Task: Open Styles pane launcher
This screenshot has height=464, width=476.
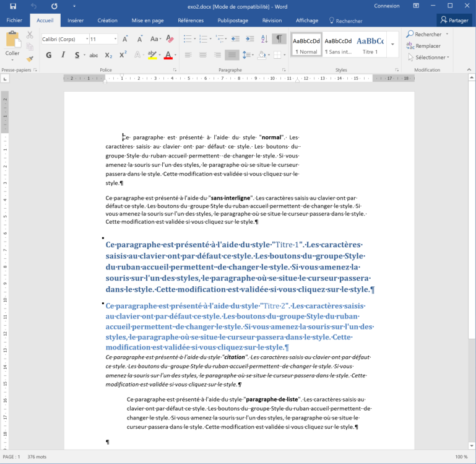Action: (397, 70)
